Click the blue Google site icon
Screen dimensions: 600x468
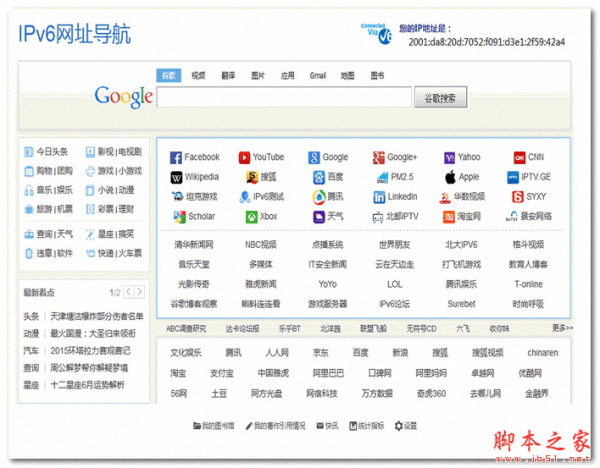[314, 158]
